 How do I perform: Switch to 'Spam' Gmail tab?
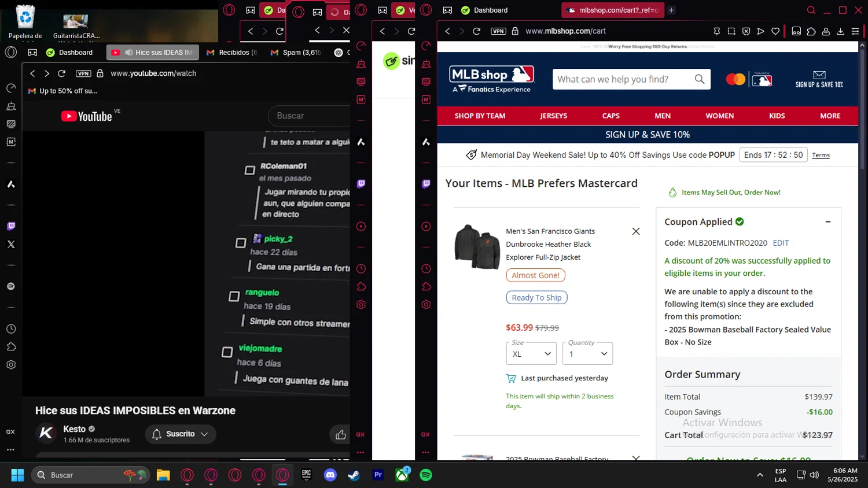(296, 52)
